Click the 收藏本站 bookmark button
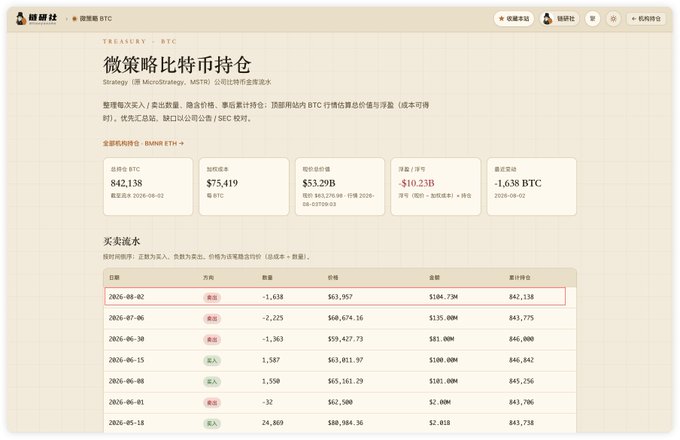The height and width of the screenshot is (440, 680). (x=514, y=19)
